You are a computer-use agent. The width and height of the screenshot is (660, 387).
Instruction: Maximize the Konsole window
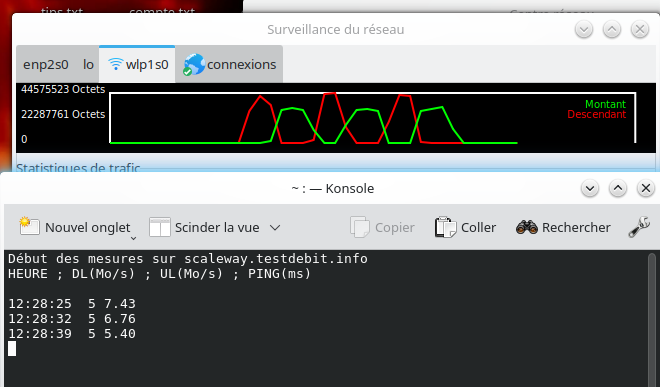pos(617,188)
